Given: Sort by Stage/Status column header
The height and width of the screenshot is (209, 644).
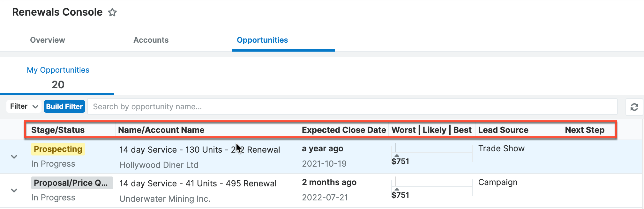Looking at the screenshot, I should click(58, 130).
